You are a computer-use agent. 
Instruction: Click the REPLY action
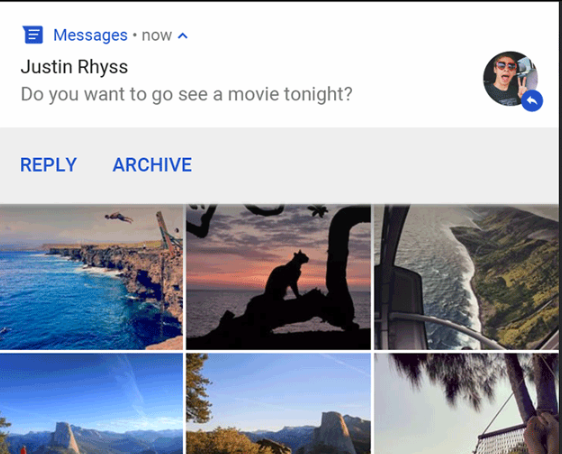48,165
